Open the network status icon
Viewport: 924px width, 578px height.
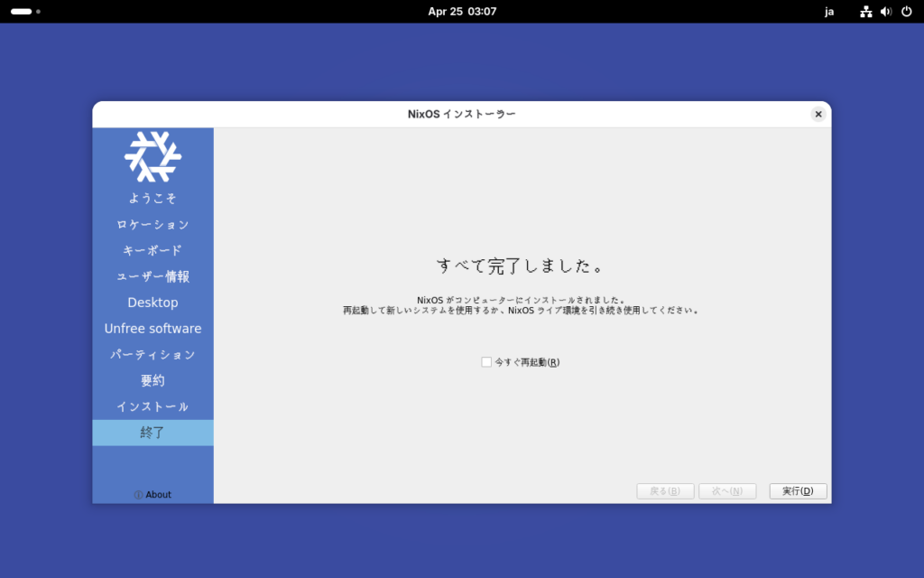[866, 12]
